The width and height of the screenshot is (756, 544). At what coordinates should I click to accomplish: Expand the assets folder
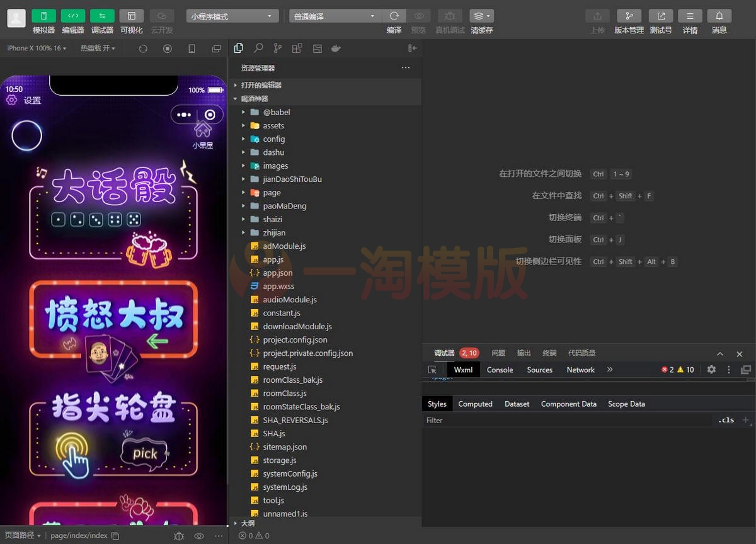(x=325, y=125)
